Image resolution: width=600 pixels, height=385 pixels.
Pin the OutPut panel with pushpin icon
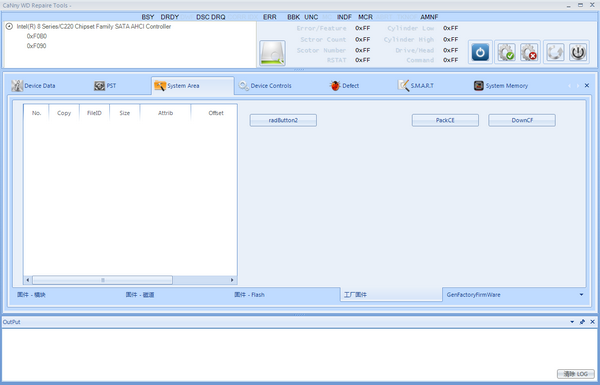pyautogui.click(x=582, y=322)
